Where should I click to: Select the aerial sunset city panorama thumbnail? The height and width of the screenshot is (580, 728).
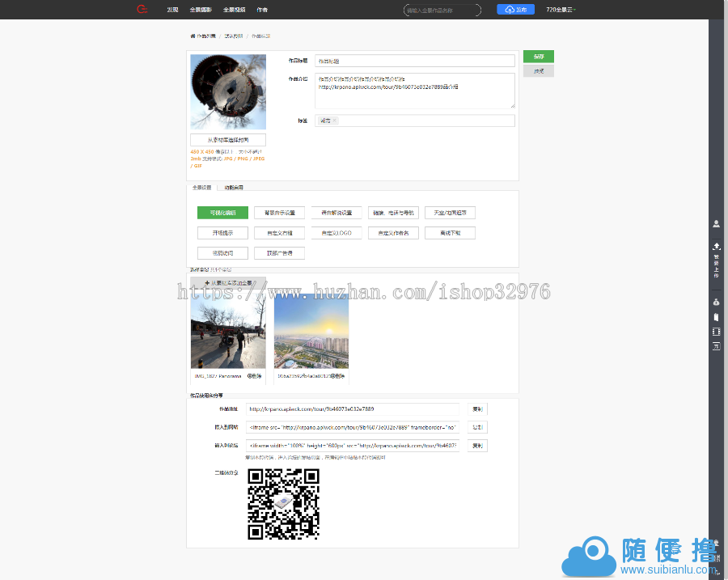[311, 331]
